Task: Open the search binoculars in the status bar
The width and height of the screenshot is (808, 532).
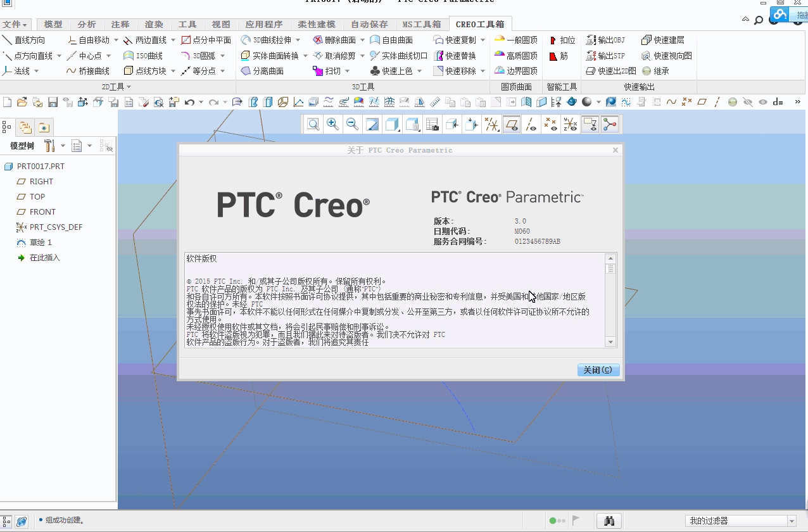Action: tap(610, 521)
